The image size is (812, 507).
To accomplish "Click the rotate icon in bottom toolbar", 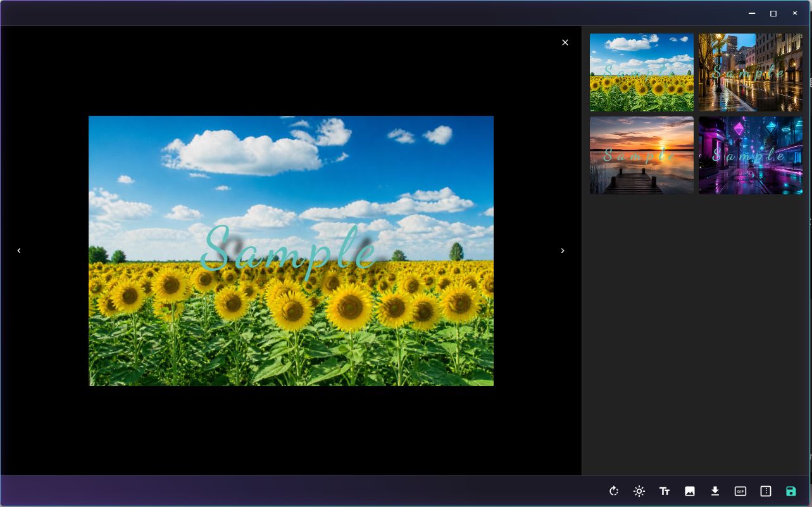I will point(614,491).
